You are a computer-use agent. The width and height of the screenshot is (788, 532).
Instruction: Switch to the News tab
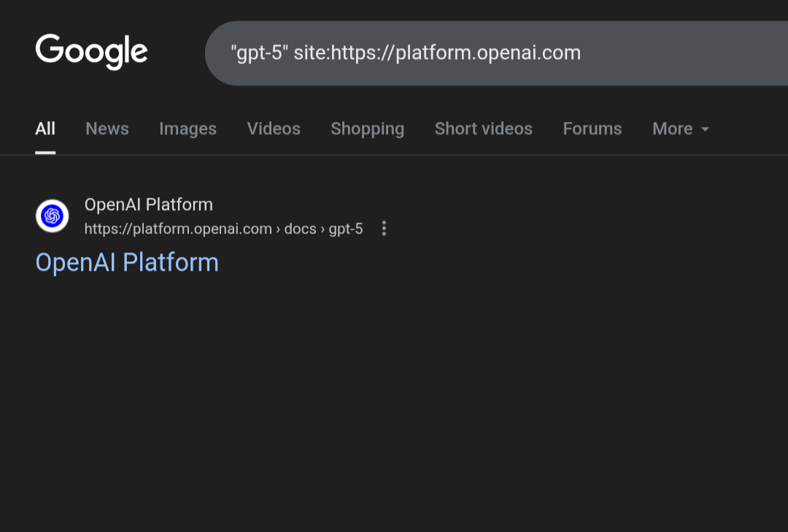107,129
